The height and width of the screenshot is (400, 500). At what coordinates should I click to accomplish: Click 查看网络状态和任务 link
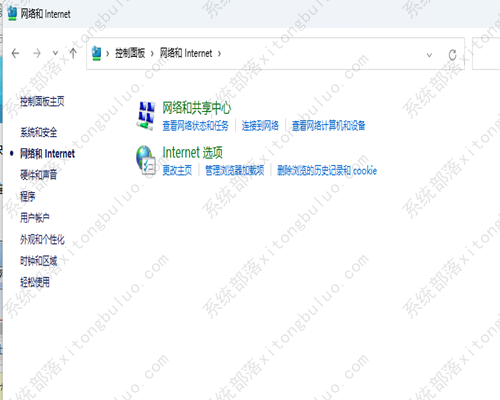tap(195, 126)
